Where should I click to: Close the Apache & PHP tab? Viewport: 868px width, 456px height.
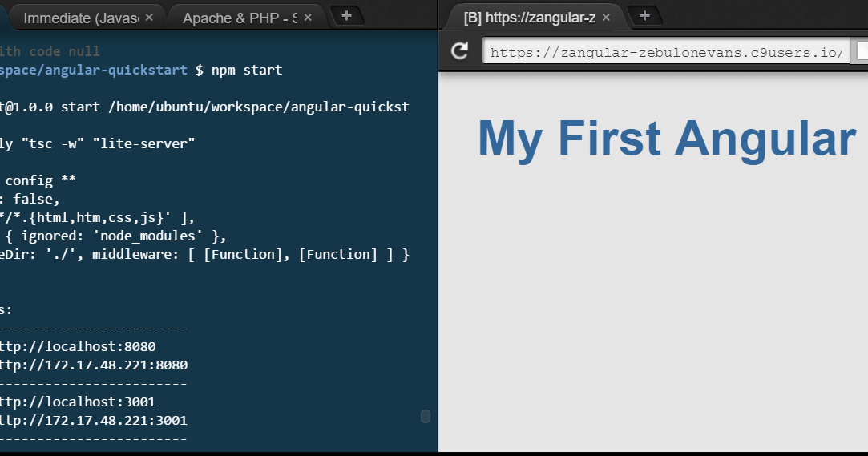(x=308, y=18)
